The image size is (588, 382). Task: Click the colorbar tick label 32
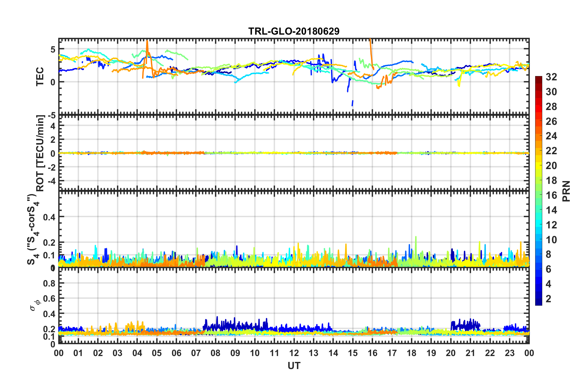point(551,77)
